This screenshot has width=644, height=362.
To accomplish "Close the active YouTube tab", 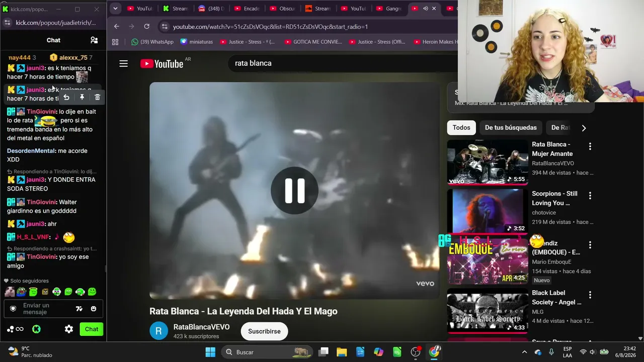I will tap(434, 9).
